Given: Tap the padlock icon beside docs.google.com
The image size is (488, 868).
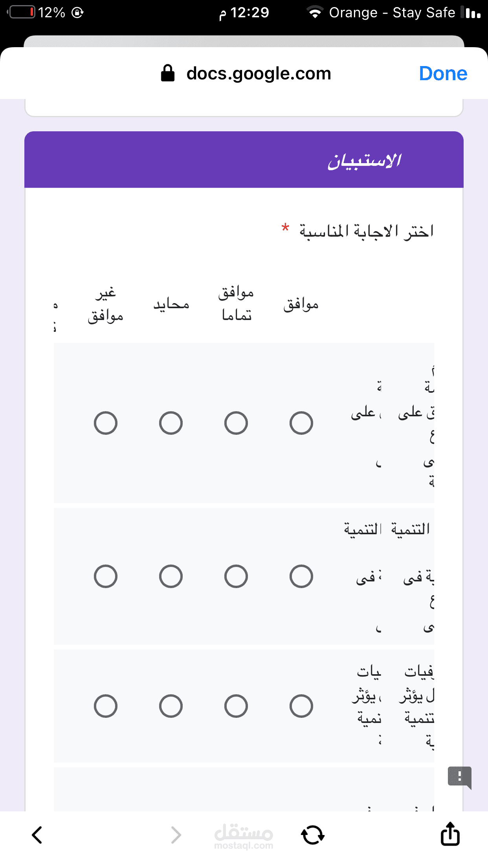Looking at the screenshot, I should point(168,74).
